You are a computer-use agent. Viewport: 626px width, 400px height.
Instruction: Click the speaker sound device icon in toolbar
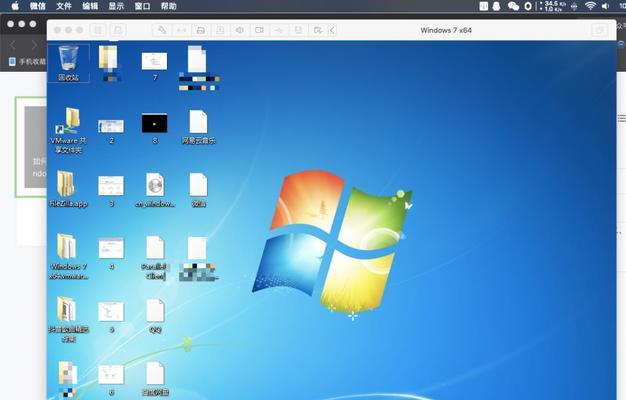pyautogui.click(x=240, y=30)
